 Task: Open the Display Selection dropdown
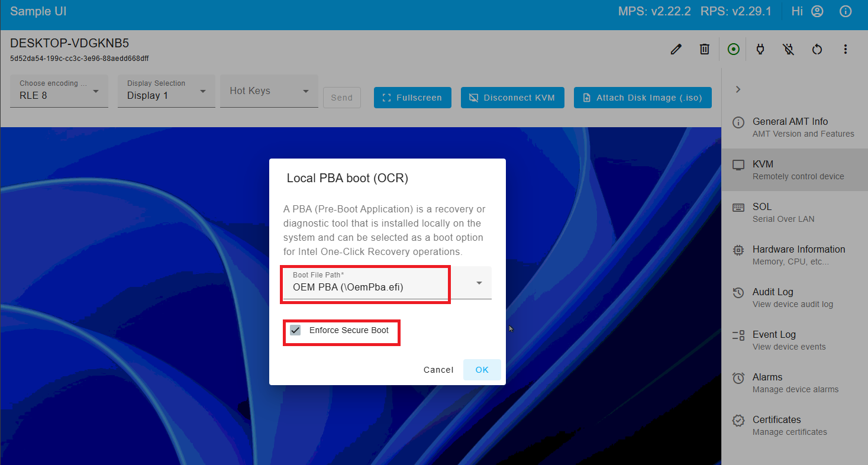(x=166, y=91)
